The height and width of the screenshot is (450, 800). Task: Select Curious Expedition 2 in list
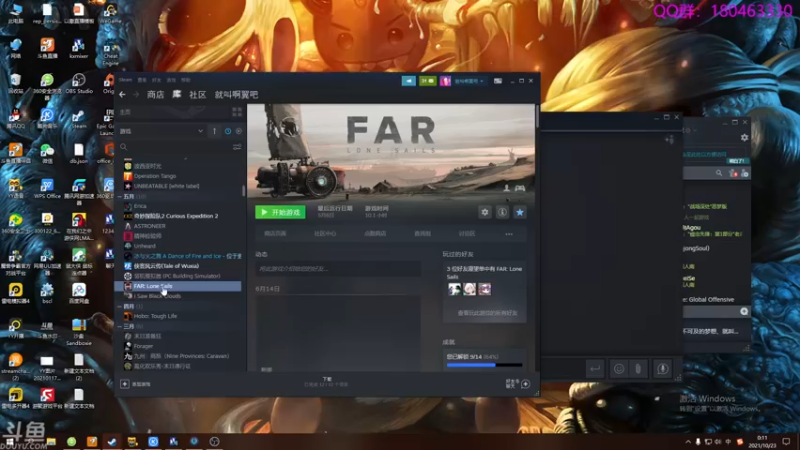tap(176, 216)
